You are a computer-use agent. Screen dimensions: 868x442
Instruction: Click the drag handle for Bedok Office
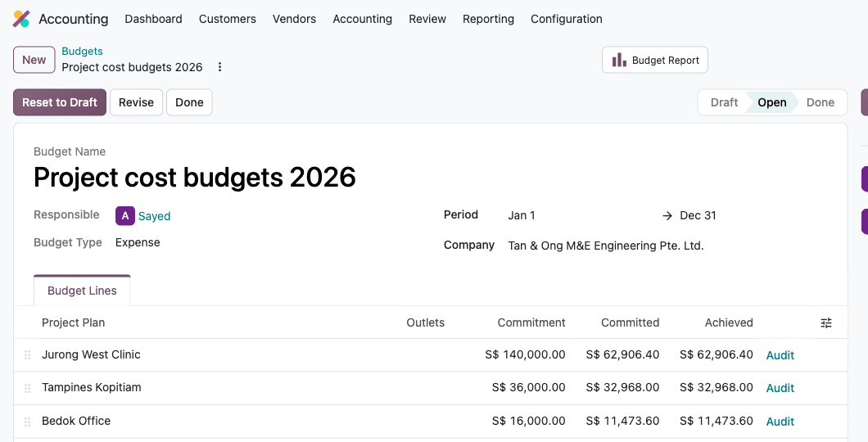(x=27, y=422)
